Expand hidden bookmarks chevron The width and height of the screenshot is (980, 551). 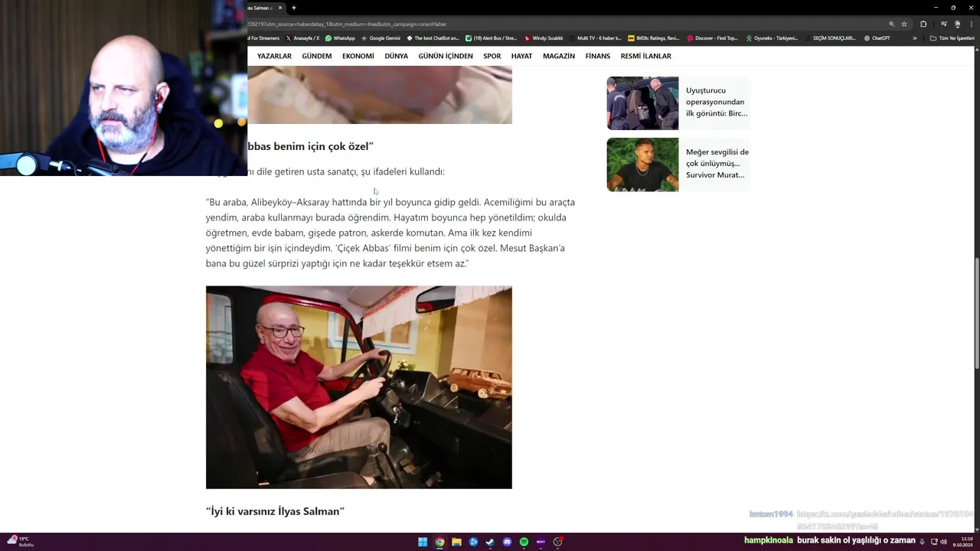coord(914,38)
